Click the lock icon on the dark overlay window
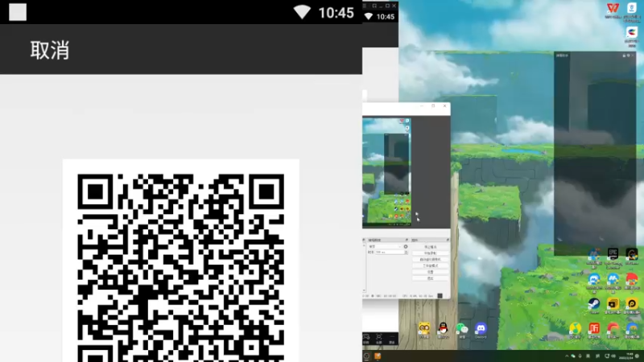Viewport: 644px width, 362px height. (624, 56)
